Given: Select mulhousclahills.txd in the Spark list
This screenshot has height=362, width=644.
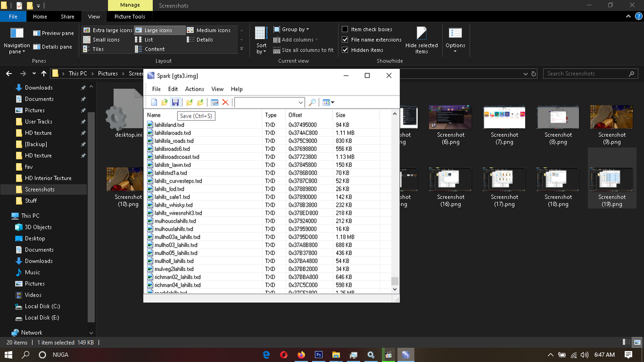Looking at the screenshot, I should tap(175, 221).
